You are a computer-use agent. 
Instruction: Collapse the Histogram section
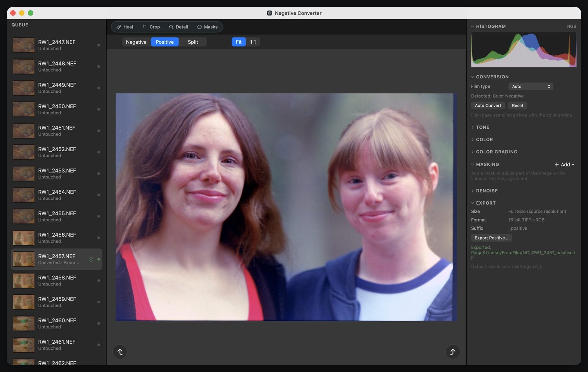click(x=473, y=26)
